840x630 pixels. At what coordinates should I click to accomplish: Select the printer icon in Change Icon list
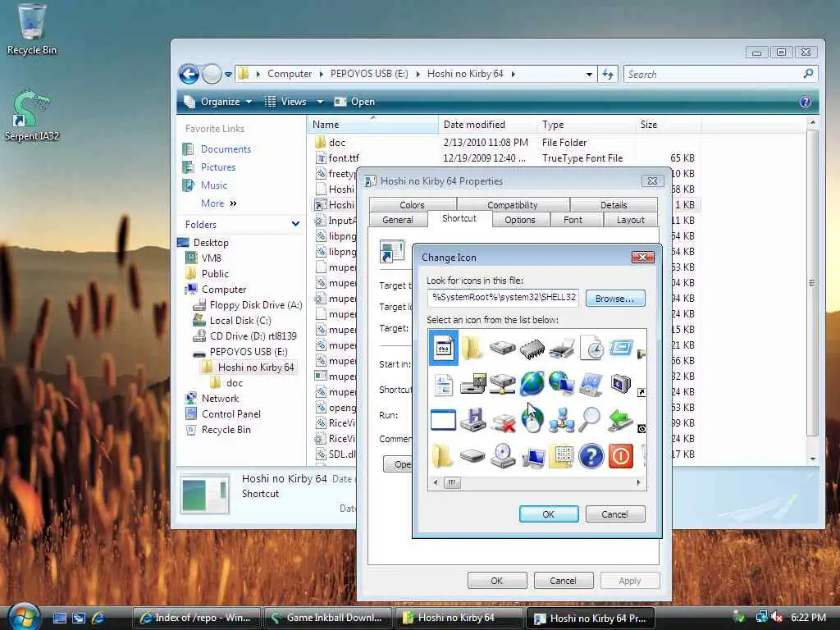coord(561,348)
